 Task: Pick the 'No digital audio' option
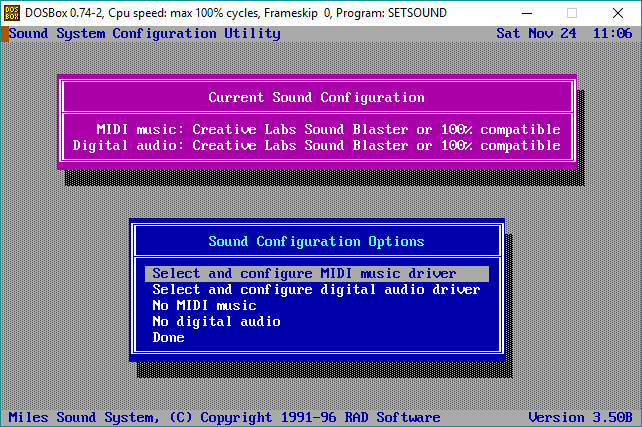(x=216, y=321)
